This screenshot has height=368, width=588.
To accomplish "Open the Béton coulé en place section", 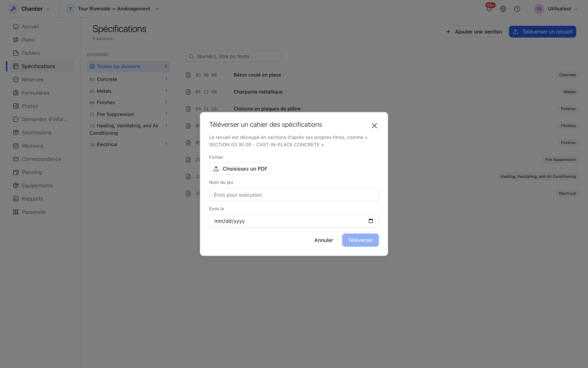I will (382, 75).
